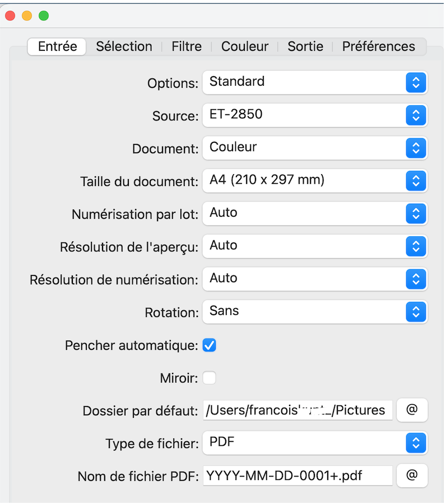The width and height of the screenshot is (446, 504).
Task: Enable the Miroir checkbox
Action: pyautogui.click(x=209, y=378)
